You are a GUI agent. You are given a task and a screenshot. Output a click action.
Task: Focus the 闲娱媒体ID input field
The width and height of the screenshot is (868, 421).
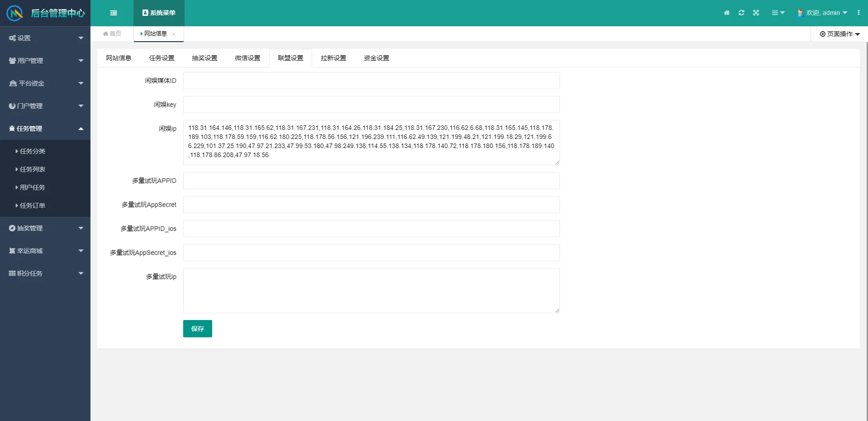coord(371,81)
